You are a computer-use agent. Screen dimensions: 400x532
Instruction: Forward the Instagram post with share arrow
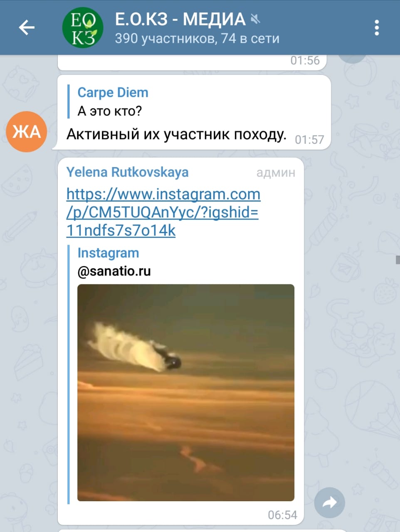[x=330, y=503]
